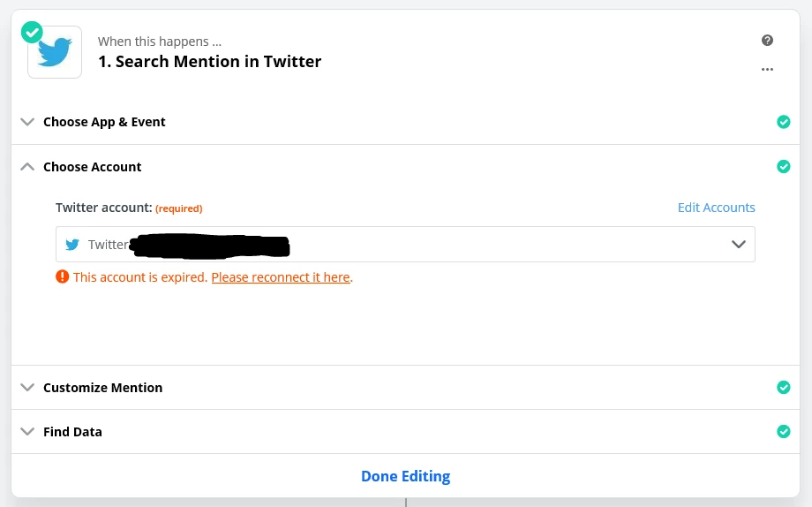
Task: Open the three-dot more options menu
Action: coord(767,69)
